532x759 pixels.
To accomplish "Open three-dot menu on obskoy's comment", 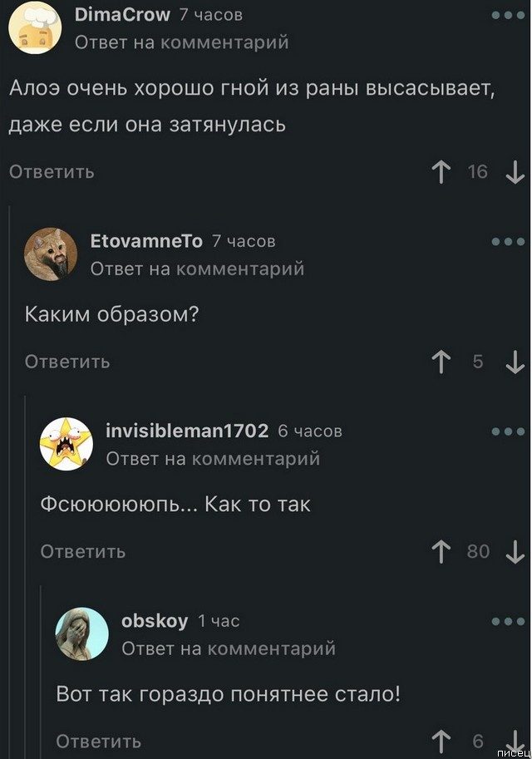I will pos(508,621).
